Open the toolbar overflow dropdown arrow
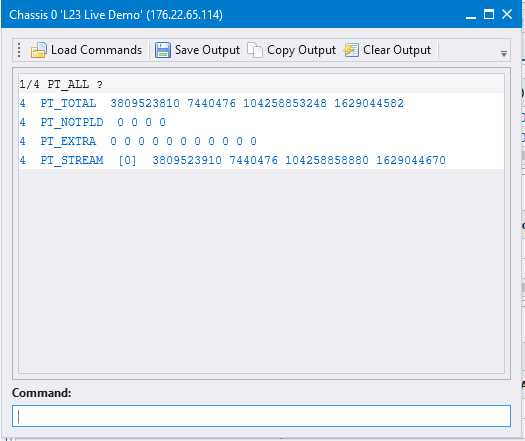 (x=504, y=53)
